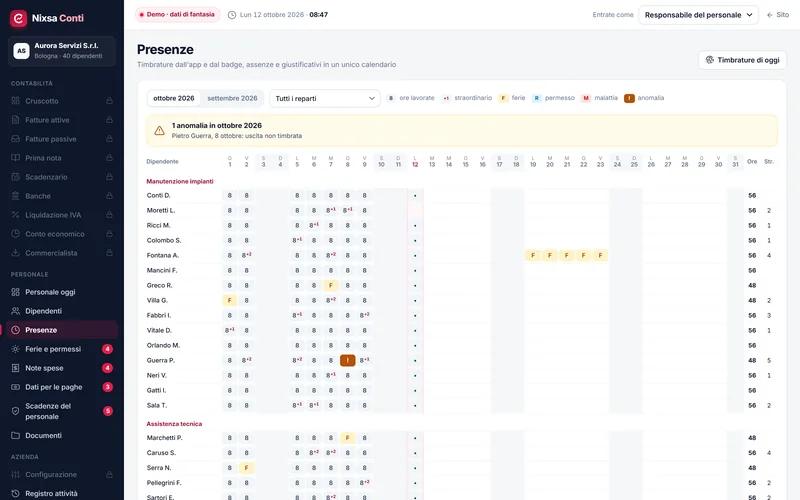Click the red badge 5 on Scadenze del personale
The width and height of the screenshot is (800, 500).
pos(108,411)
